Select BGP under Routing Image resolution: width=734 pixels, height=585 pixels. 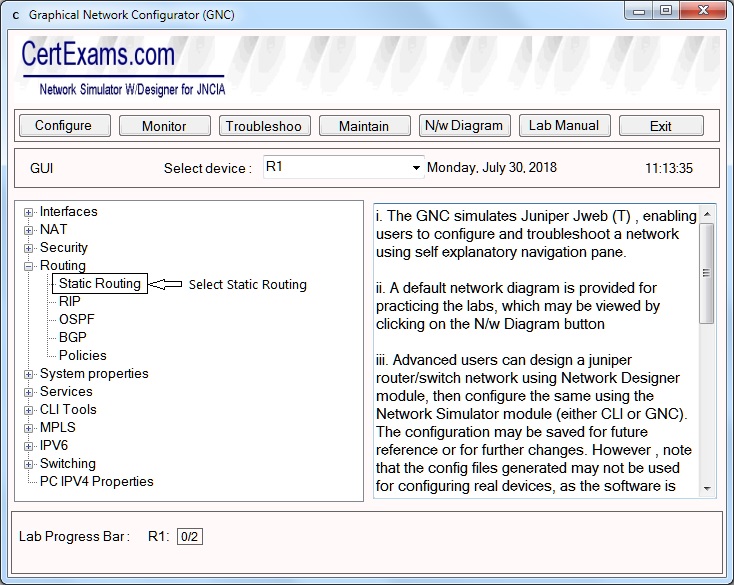coord(73,337)
